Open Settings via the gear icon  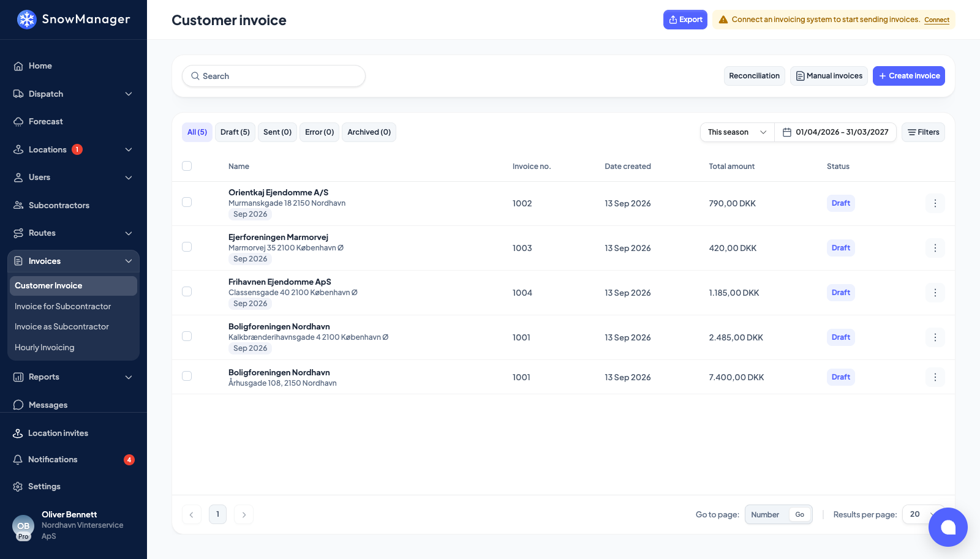(x=18, y=486)
